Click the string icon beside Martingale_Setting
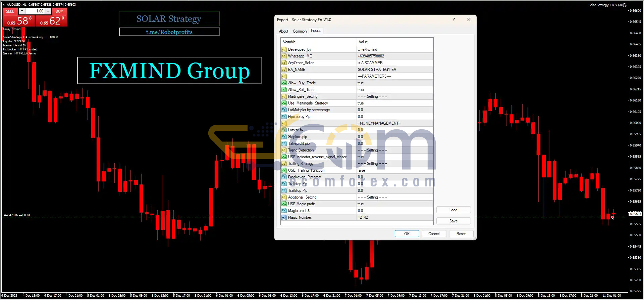The image size is (644, 300). point(284,96)
